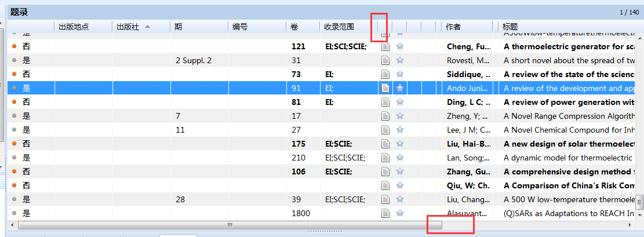This screenshot has width=644, height=237.
Task: Toggle orange read-status dot for volume 121 row
Action: coord(14,46)
